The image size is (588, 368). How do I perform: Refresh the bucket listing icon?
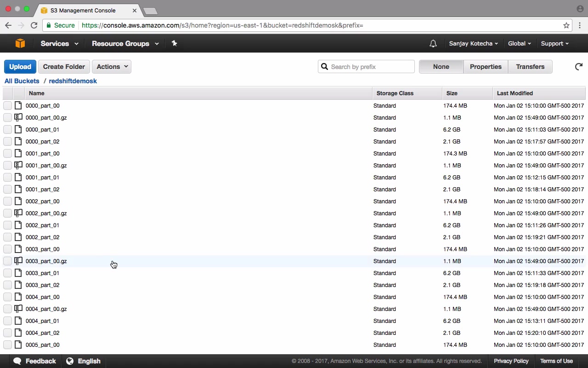tap(579, 67)
